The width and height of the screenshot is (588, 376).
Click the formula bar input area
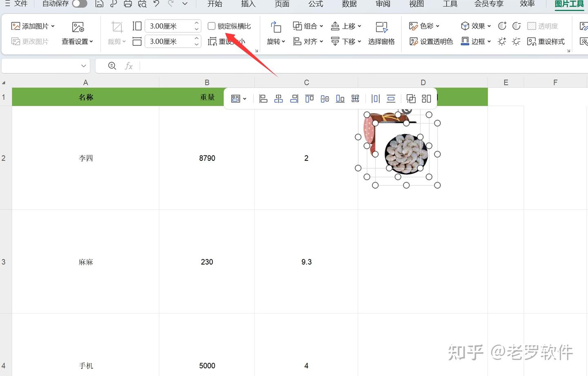point(363,66)
